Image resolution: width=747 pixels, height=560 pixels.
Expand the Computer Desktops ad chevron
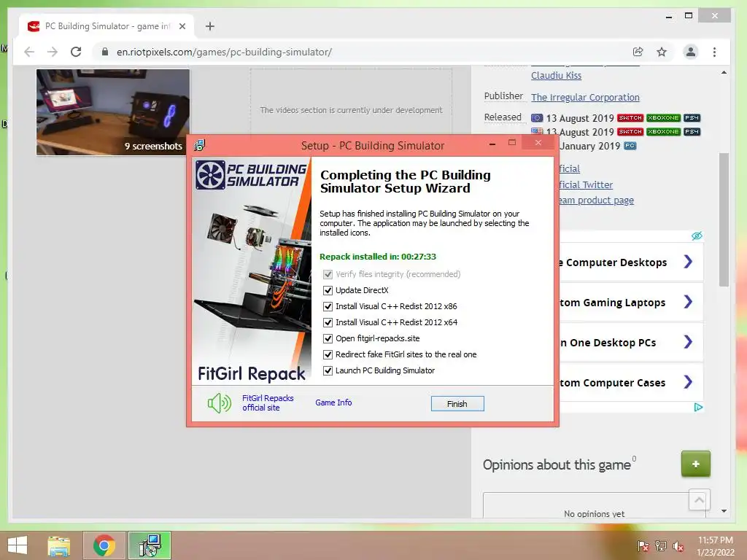(x=688, y=262)
